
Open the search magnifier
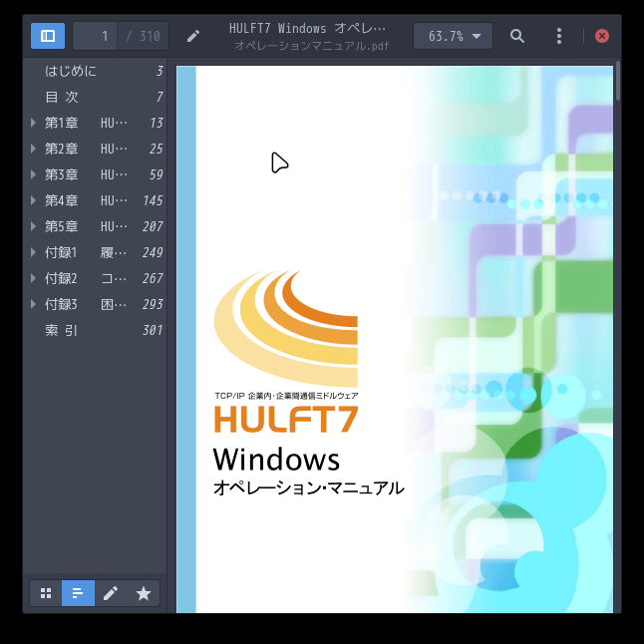(517, 36)
